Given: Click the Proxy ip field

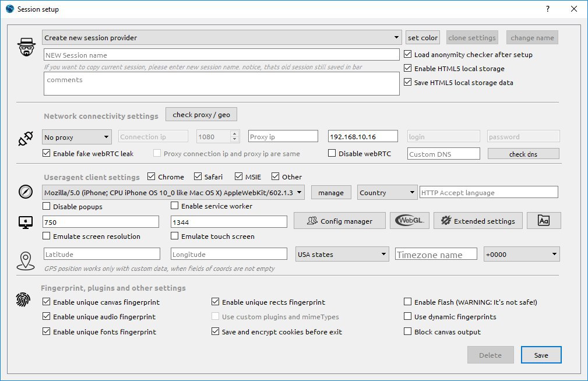Looking at the screenshot, I should (283, 136).
